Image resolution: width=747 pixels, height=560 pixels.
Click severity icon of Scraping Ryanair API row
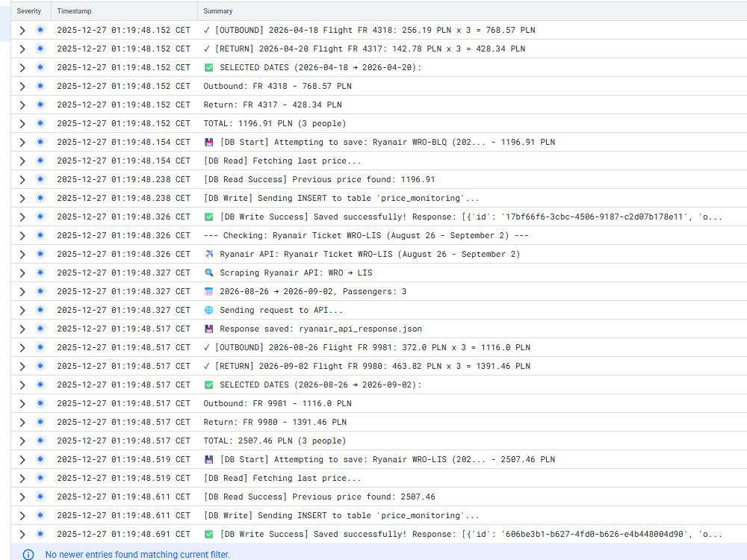coord(40,273)
